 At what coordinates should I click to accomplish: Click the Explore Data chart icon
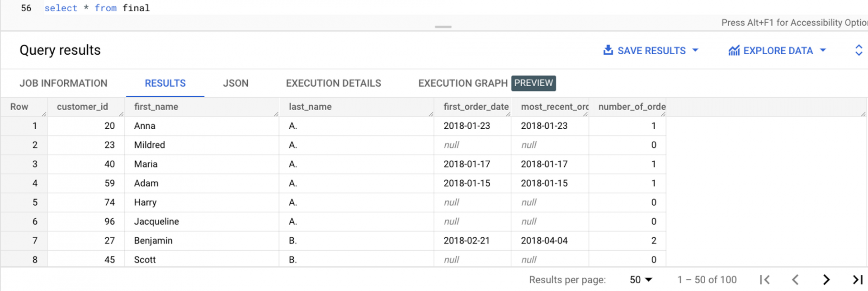point(734,51)
